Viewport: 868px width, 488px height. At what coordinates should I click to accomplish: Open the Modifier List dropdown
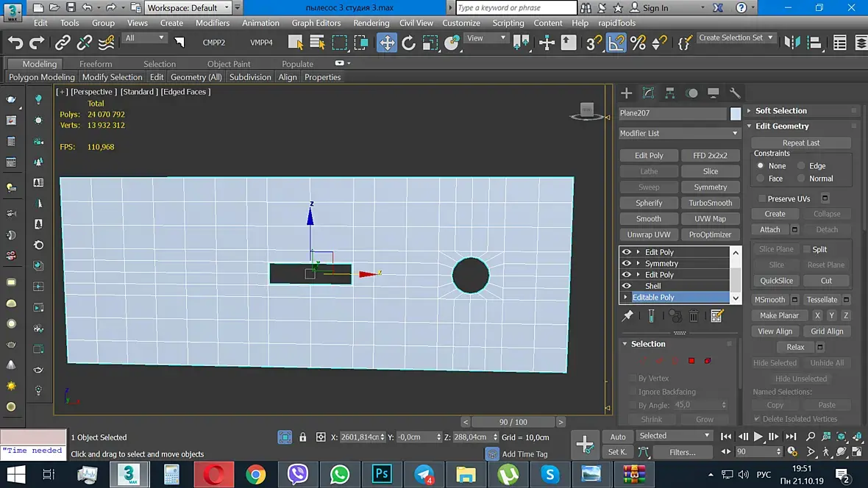tap(680, 133)
